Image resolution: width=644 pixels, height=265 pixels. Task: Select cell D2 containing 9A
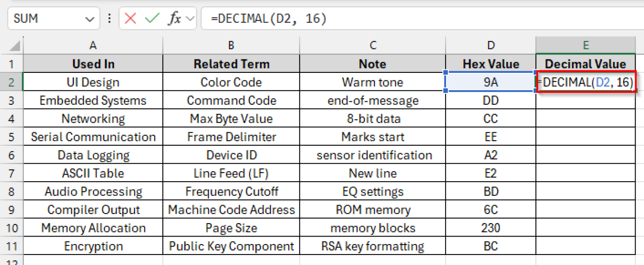[491, 82]
